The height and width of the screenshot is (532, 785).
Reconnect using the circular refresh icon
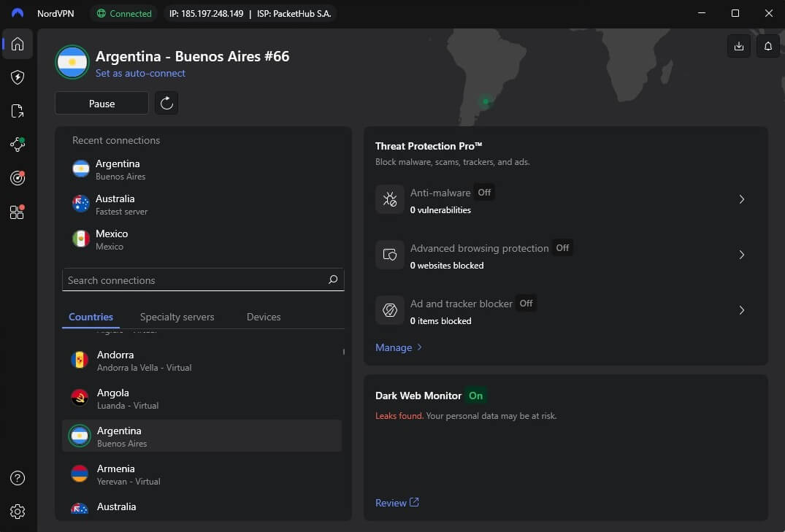coord(166,103)
